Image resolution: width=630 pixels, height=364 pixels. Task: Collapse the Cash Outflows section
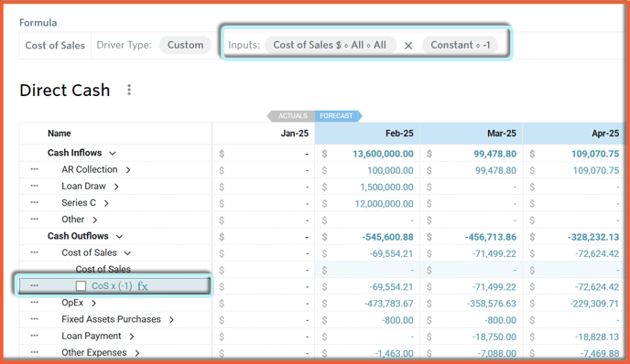(119, 236)
